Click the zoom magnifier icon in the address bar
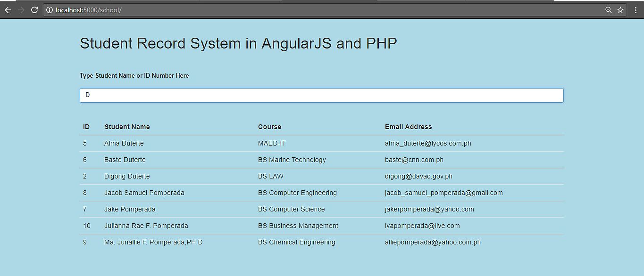 609,9
